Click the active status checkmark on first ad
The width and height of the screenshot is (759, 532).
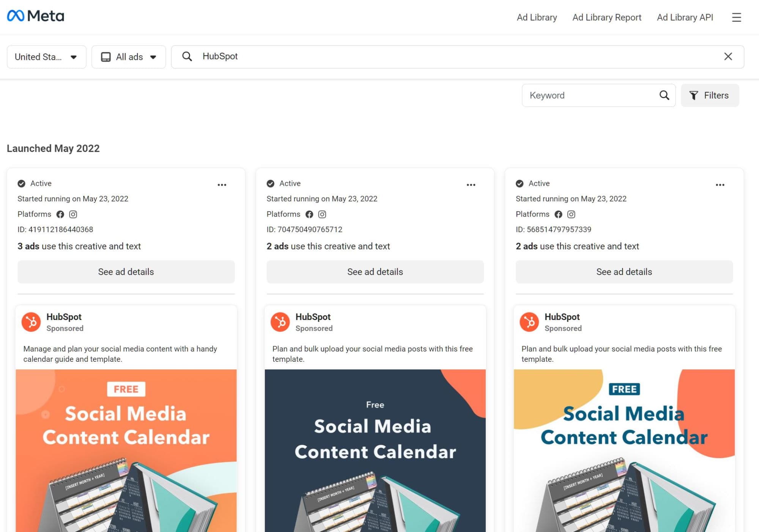[21, 183]
